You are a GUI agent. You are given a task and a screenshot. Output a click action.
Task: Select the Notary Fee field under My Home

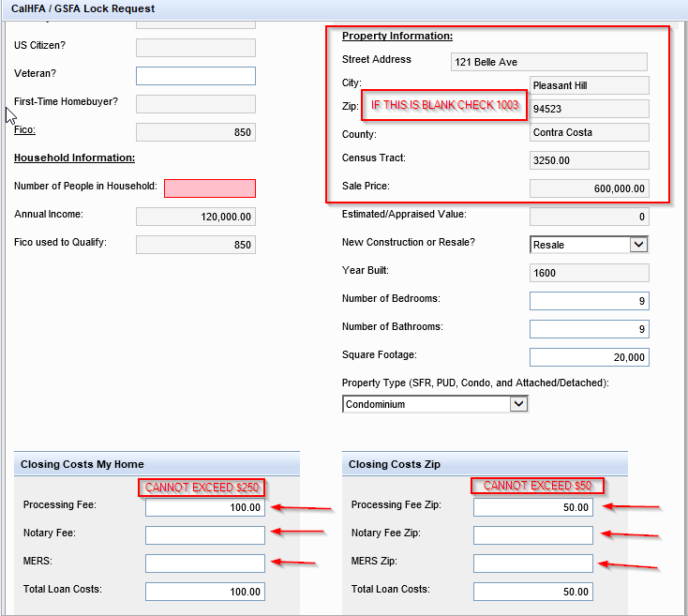pyautogui.click(x=205, y=535)
